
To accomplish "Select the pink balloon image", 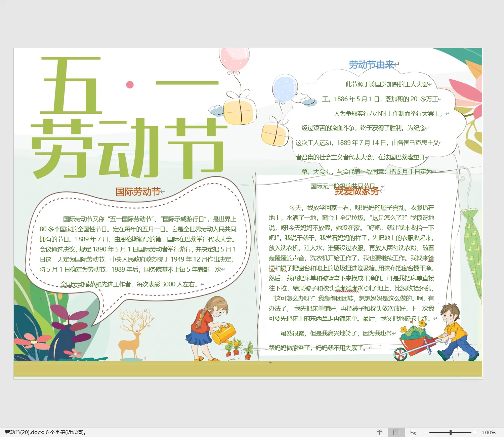I will pyautogui.click(x=234, y=59).
